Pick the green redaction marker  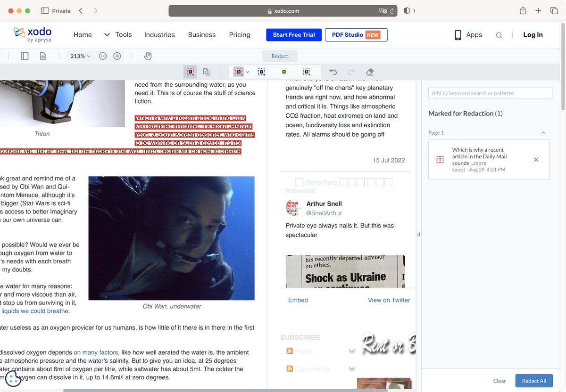307,72
